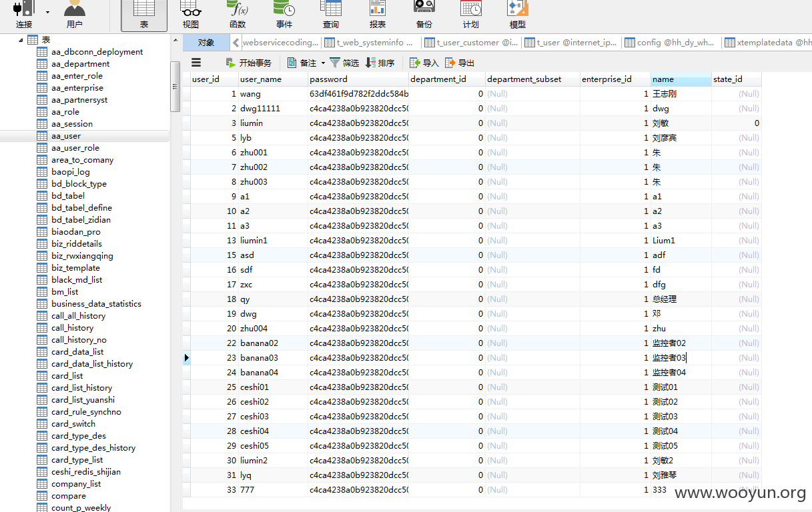Click the table icon beside card_list
The width and height of the screenshot is (812, 512).
(x=42, y=376)
